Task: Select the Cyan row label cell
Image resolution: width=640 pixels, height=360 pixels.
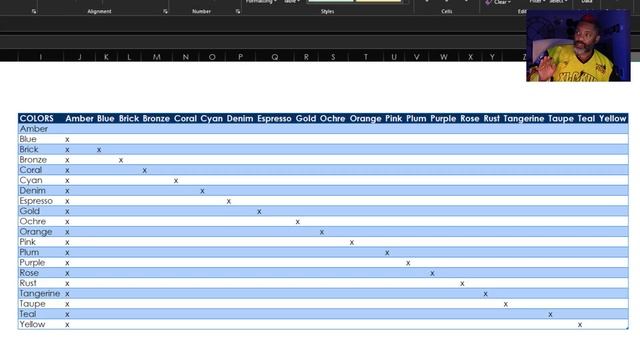Action: click(x=41, y=180)
